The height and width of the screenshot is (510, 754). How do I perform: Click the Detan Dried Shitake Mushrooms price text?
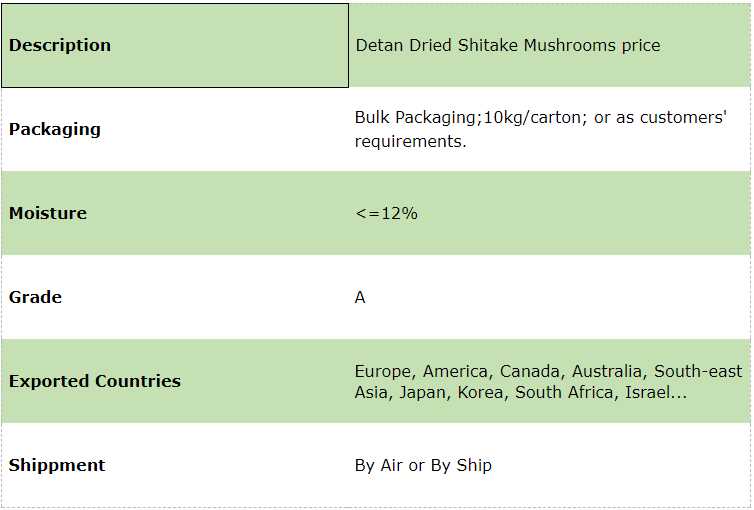pyautogui.click(x=507, y=45)
